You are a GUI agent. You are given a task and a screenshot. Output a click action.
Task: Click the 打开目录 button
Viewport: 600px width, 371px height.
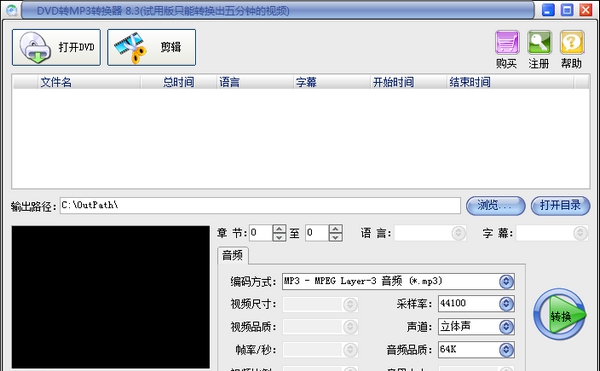coord(560,206)
